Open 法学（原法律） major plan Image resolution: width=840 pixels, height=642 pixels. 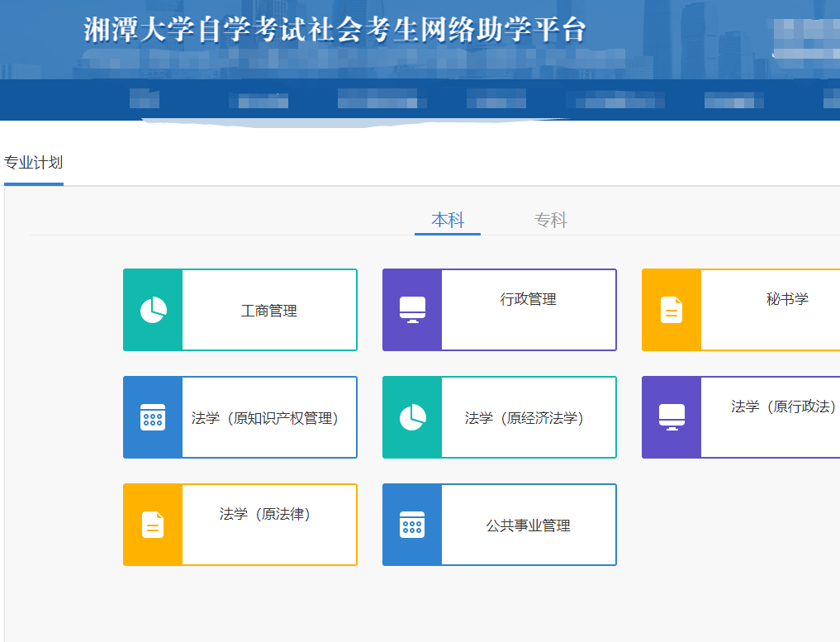(240, 525)
